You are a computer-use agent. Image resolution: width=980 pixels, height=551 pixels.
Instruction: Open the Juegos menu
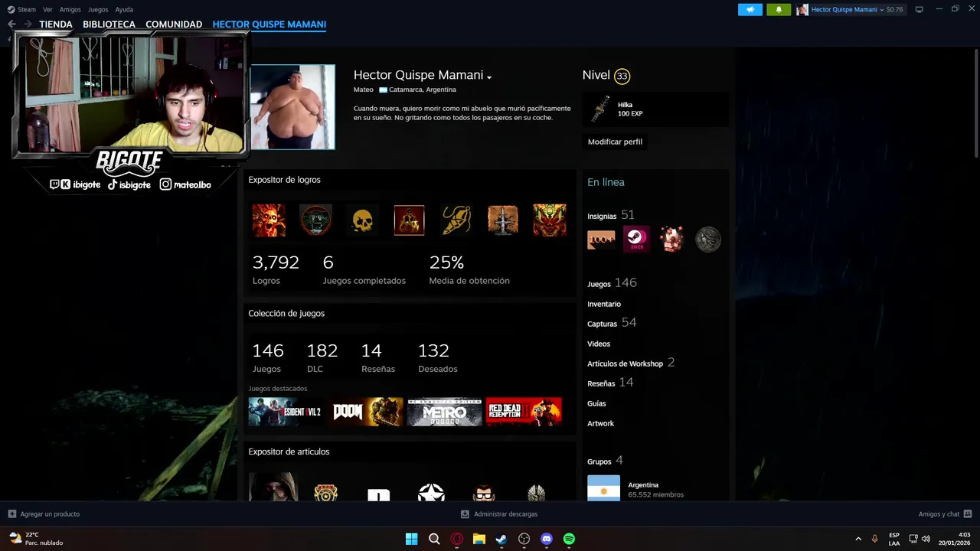[x=98, y=9]
